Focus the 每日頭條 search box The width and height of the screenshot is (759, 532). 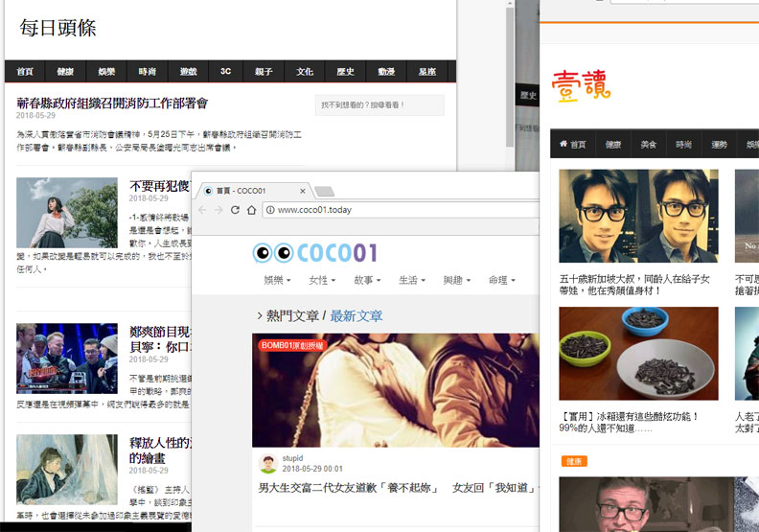[379, 105]
